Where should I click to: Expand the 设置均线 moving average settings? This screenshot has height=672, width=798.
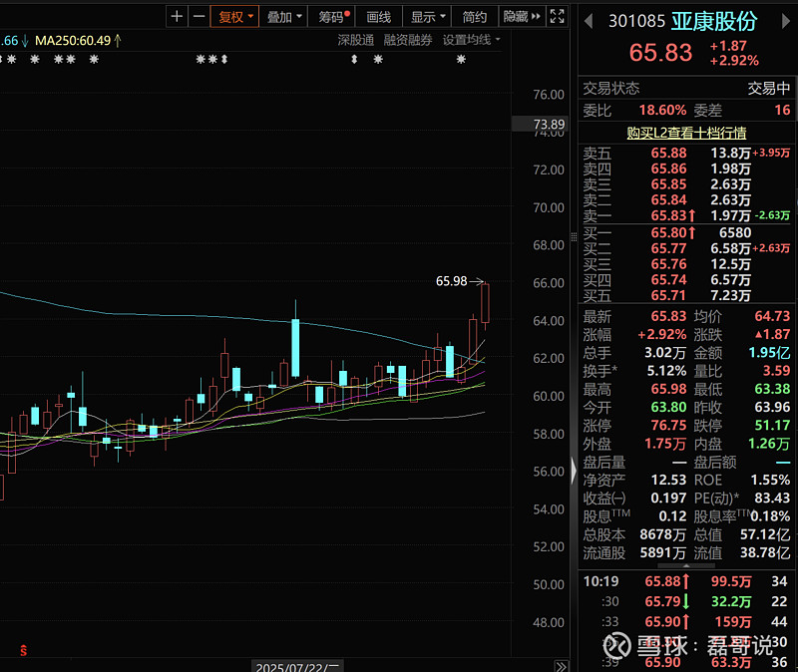point(471,40)
